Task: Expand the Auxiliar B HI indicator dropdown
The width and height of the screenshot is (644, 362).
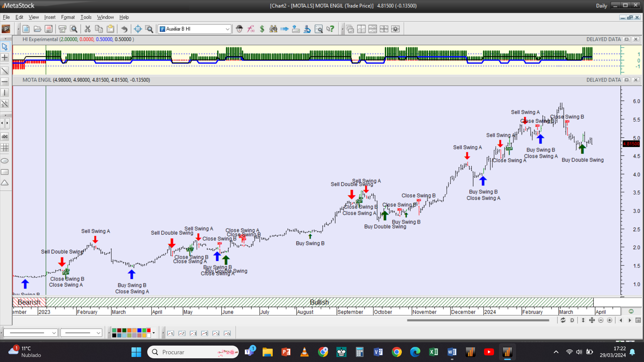Action: point(227,29)
